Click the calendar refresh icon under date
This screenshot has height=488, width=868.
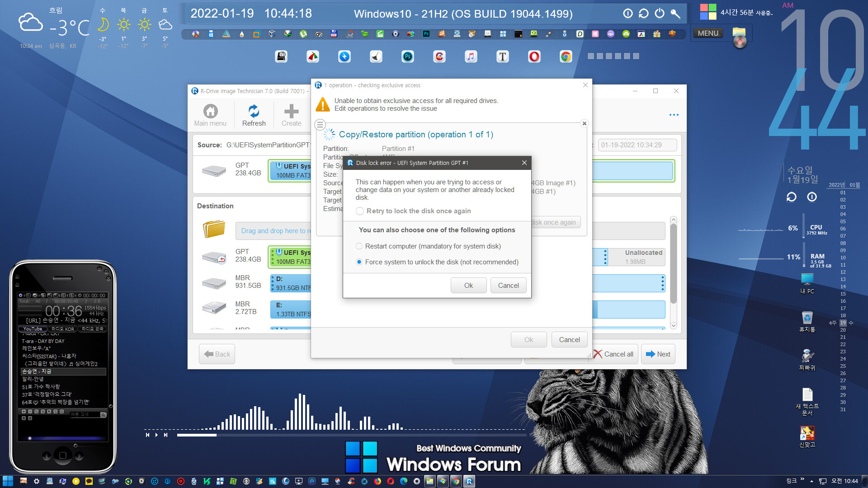pyautogui.click(x=791, y=197)
